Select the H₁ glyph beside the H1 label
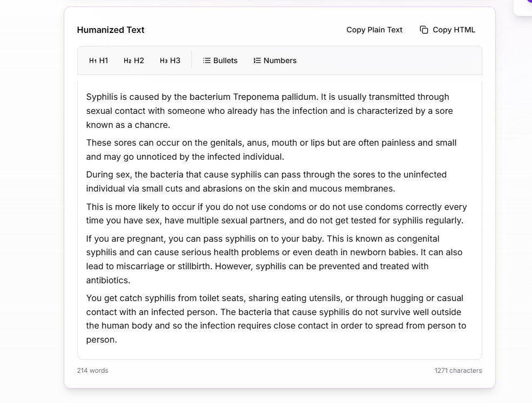Viewport: 532px width, 403px height. tap(92, 60)
